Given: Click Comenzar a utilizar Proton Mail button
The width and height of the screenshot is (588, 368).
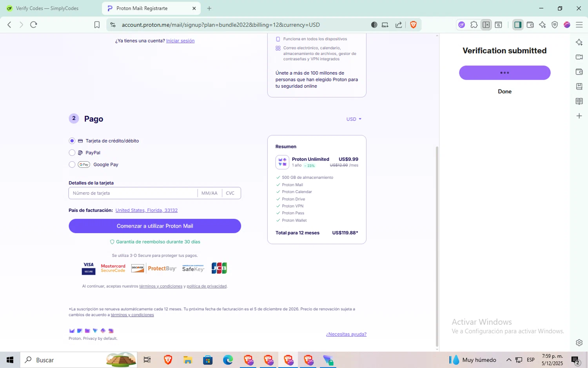Looking at the screenshot, I should point(154,226).
